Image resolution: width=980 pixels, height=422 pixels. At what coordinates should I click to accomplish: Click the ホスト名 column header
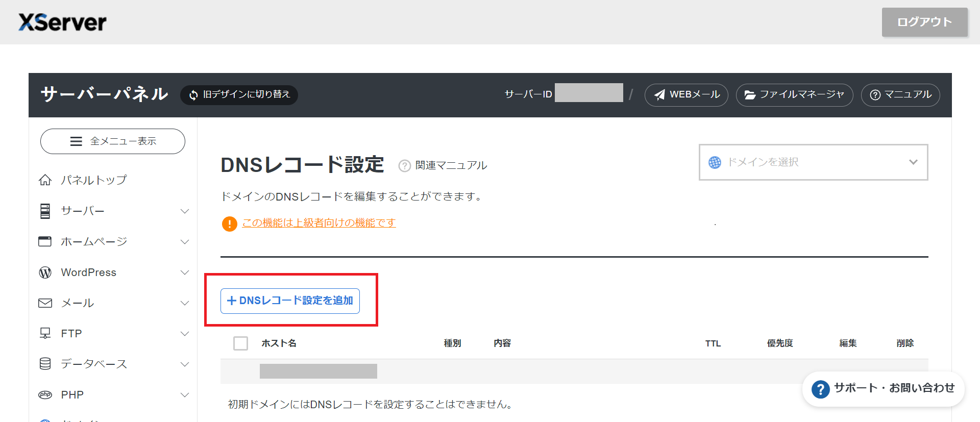click(279, 343)
